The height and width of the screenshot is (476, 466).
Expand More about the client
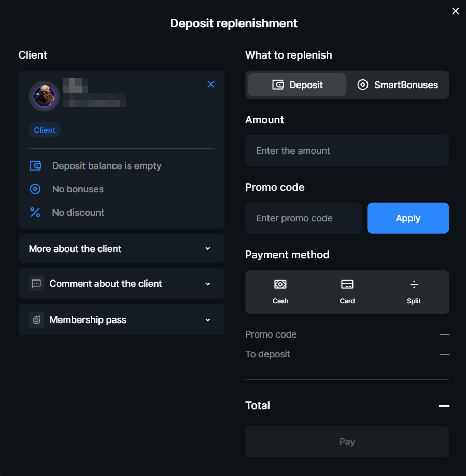(121, 248)
